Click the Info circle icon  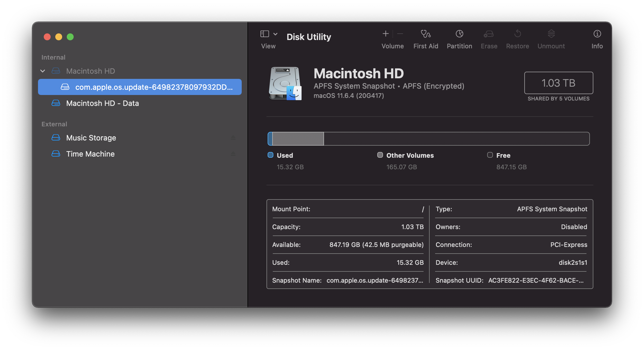pyautogui.click(x=597, y=34)
